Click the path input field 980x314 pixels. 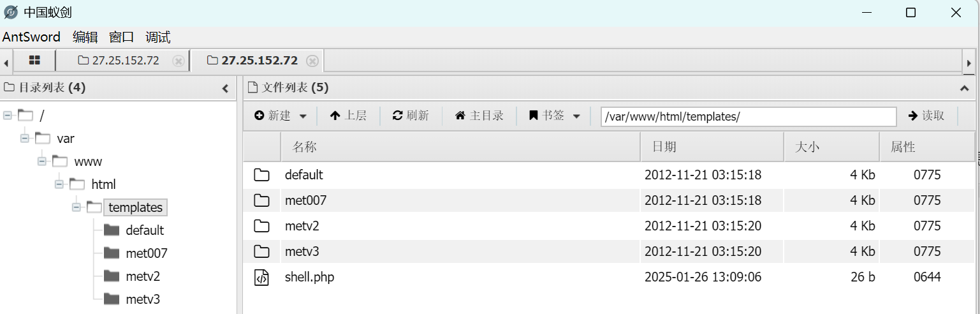click(748, 117)
